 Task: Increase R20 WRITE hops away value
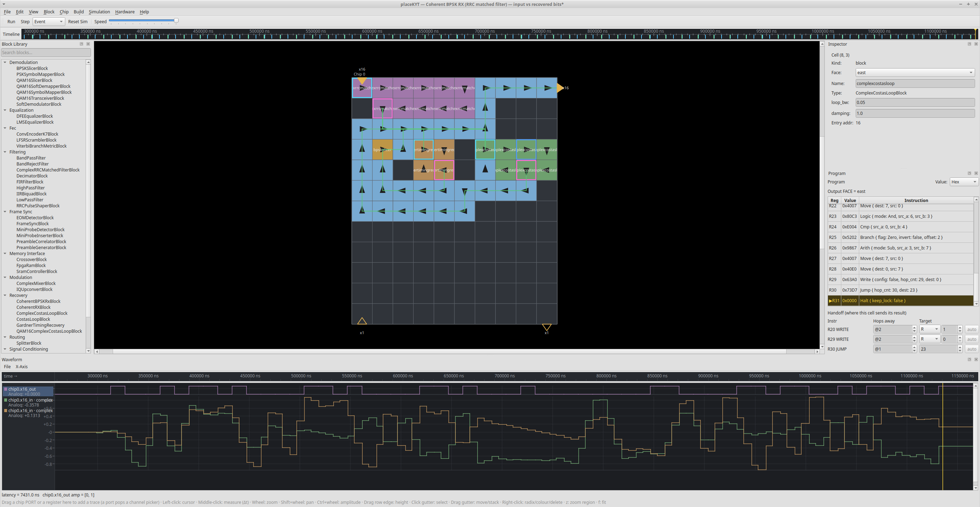click(915, 327)
